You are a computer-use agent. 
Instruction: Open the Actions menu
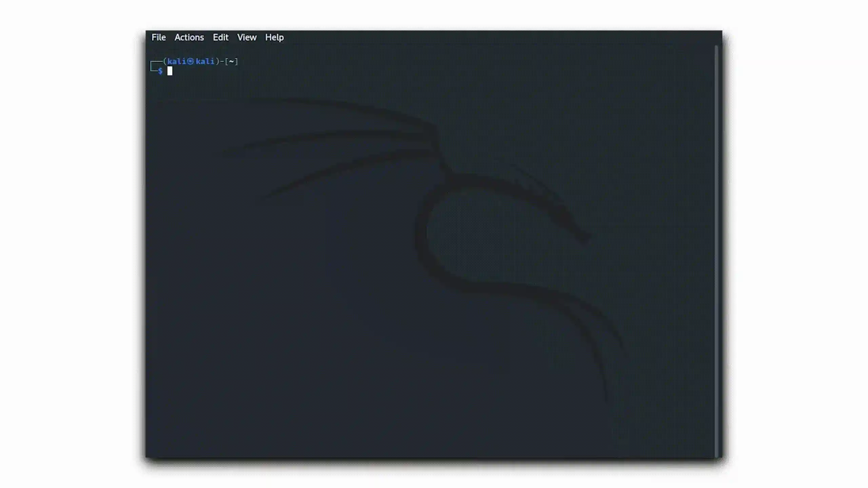189,37
